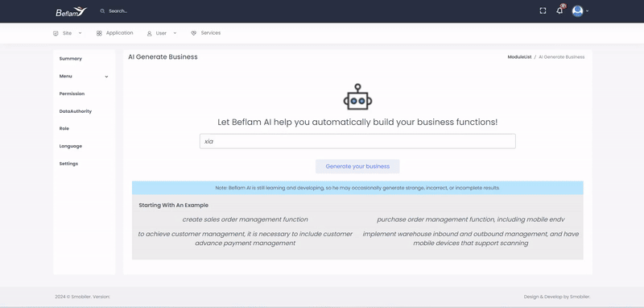This screenshot has width=644, height=308.
Task: Open Language in sidebar
Action: coord(71,147)
